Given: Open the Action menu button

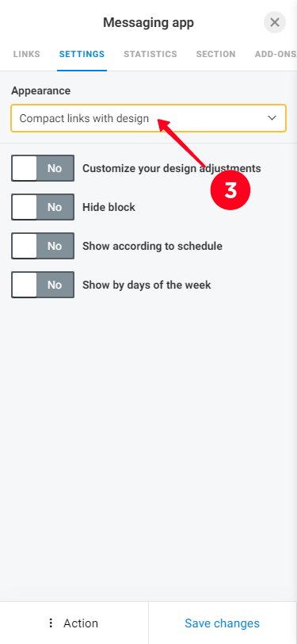Looking at the screenshot, I should pos(74,623).
